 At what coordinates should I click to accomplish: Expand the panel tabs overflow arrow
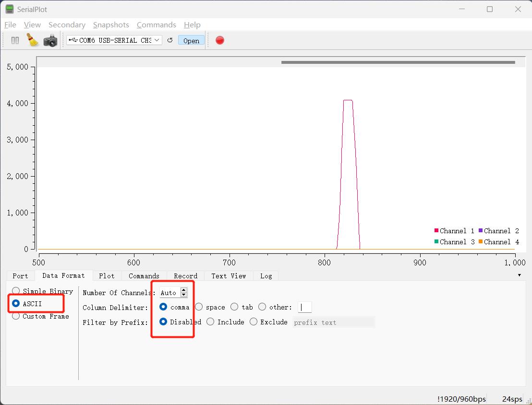click(520, 275)
